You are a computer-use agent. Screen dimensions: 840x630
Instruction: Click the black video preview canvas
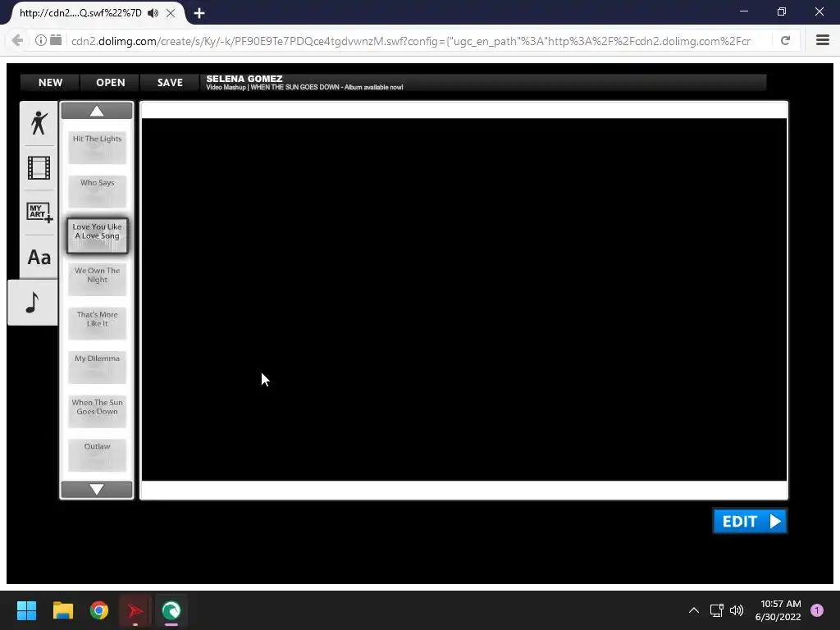[464, 299]
